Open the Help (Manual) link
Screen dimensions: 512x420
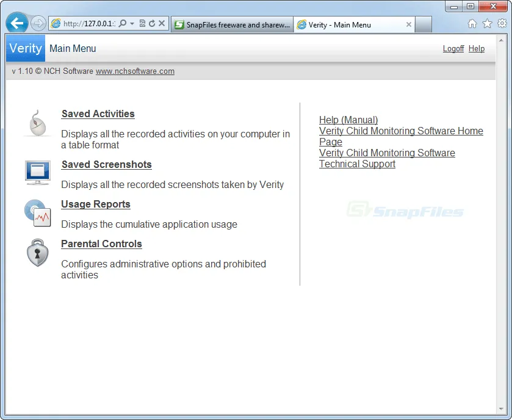pos(348,120)
